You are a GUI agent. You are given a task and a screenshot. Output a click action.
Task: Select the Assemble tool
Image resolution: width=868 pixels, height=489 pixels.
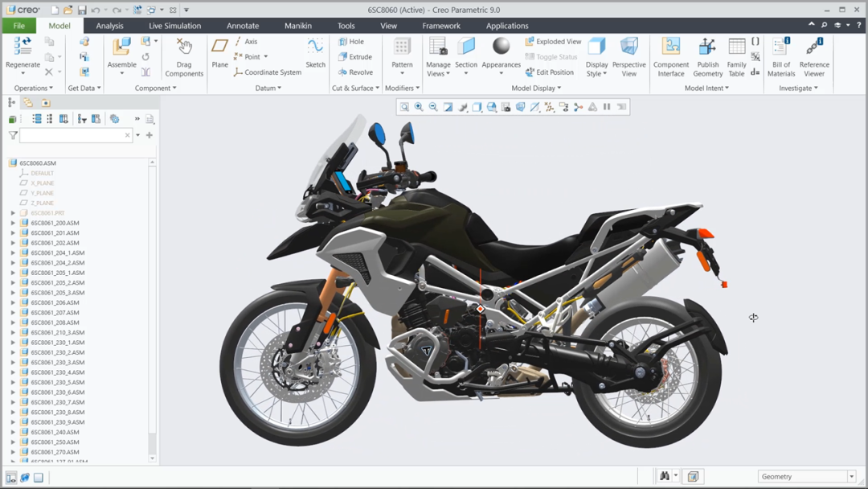click(x=122, y=47)
